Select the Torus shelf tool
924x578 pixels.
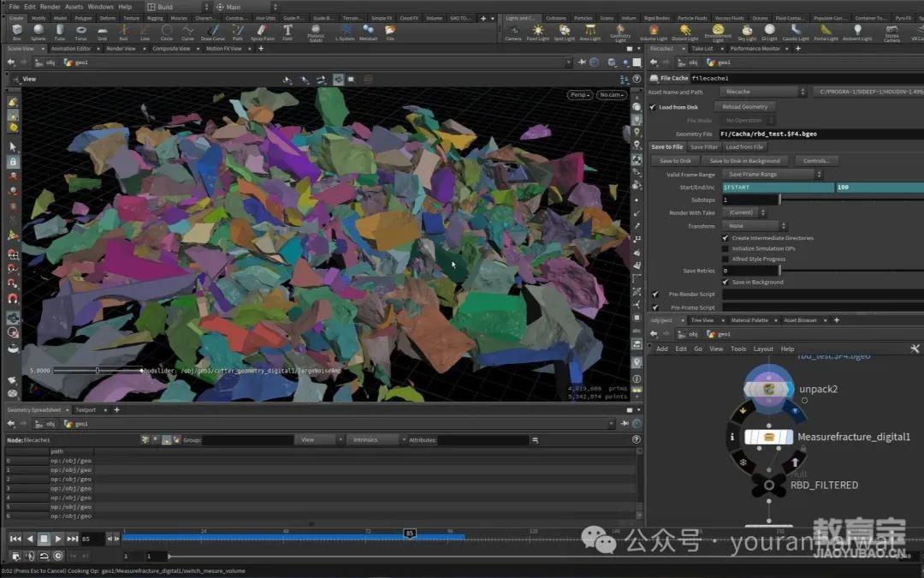[x=81, y=32]
